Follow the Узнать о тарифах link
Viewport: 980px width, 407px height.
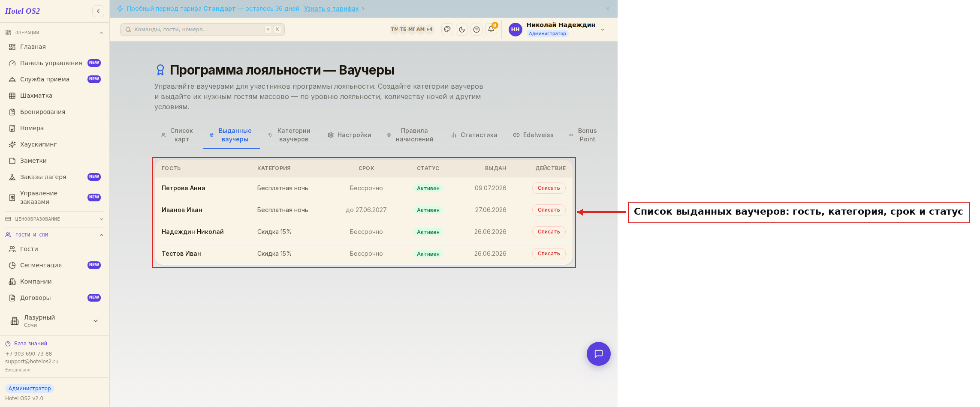click(332, 9)
